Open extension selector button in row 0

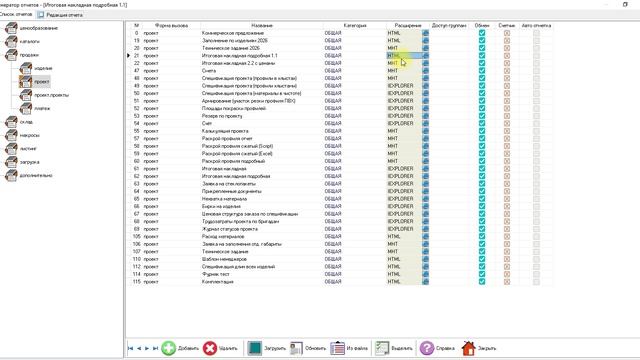pos(425,33)
